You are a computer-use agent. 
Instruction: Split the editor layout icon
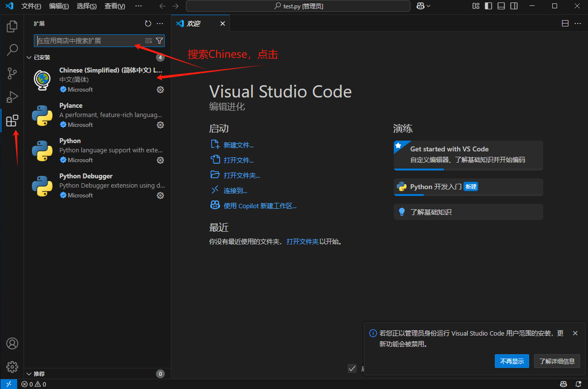coord(565,24)
